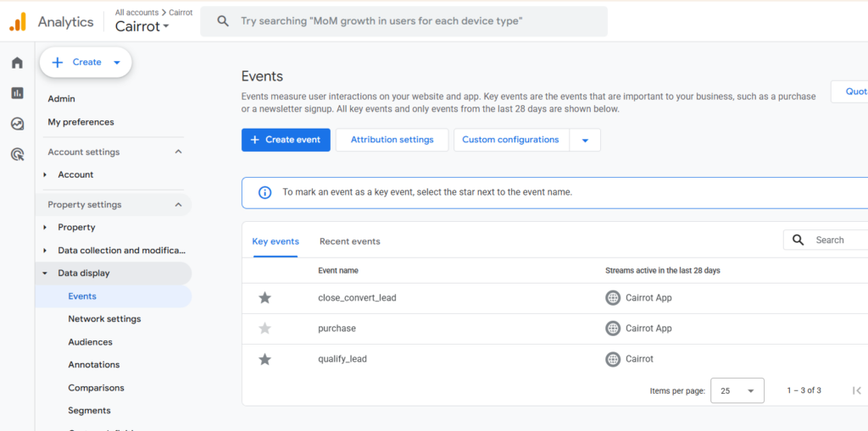Click the Create button in sidebar

click(86, 63)
